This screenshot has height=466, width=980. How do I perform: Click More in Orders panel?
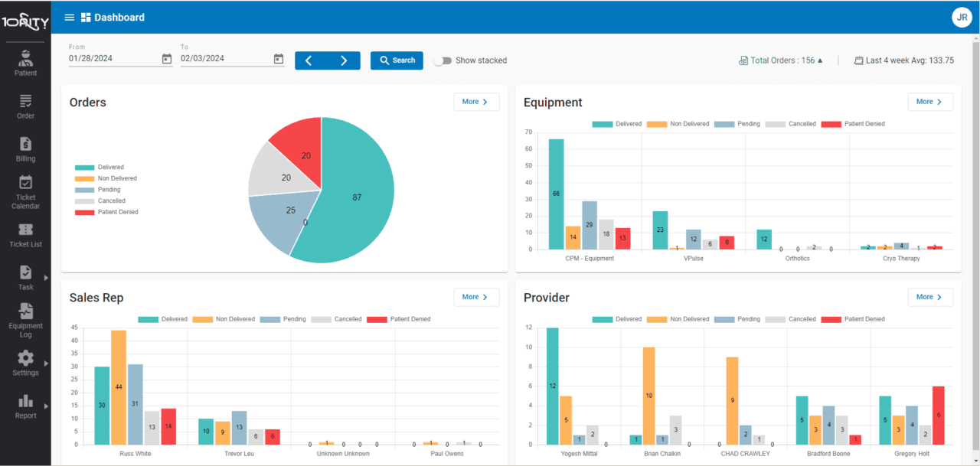click(x=476, y=102)
